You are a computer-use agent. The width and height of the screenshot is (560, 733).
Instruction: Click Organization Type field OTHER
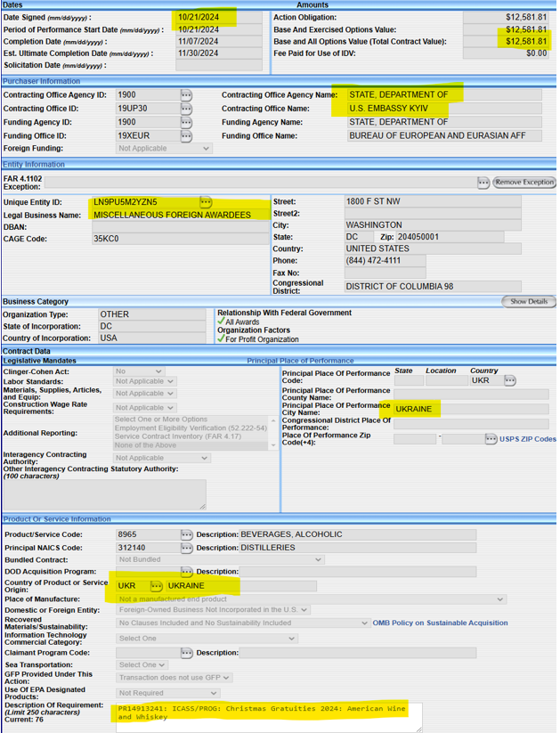coord(152,314)
